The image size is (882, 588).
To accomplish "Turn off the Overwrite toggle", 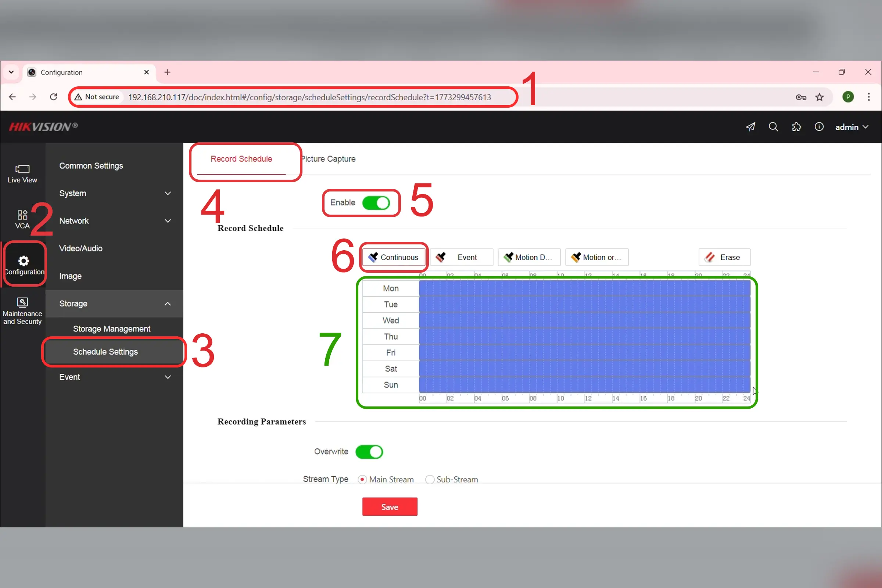I will tap(369, 452).
